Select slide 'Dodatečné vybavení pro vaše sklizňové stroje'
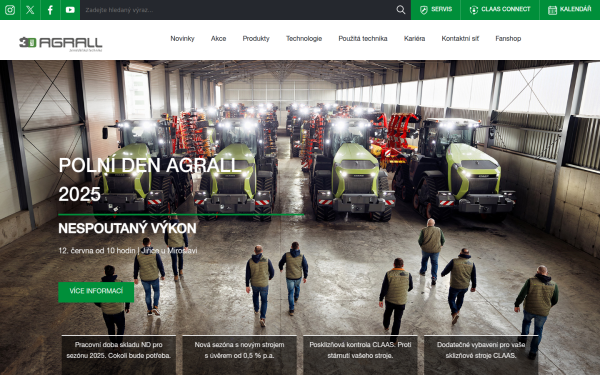 tap(481, 355)
